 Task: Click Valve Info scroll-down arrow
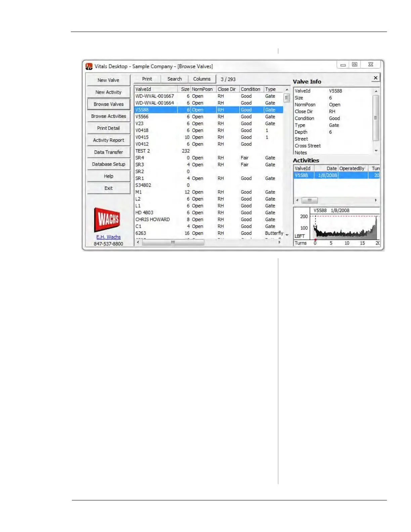[x=376, y=151]
